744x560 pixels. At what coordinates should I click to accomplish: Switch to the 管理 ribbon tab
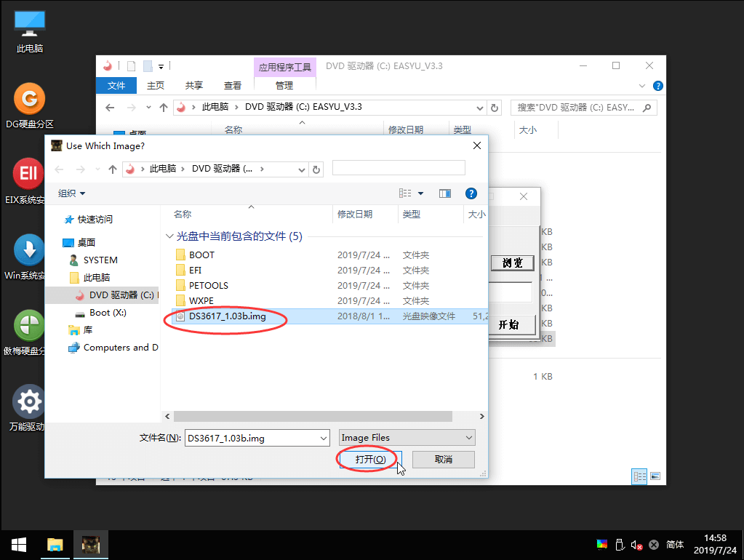tap(284, 85)
